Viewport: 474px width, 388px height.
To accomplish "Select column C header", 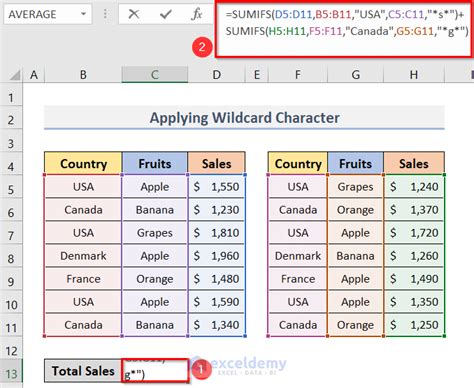I will 155,75.
